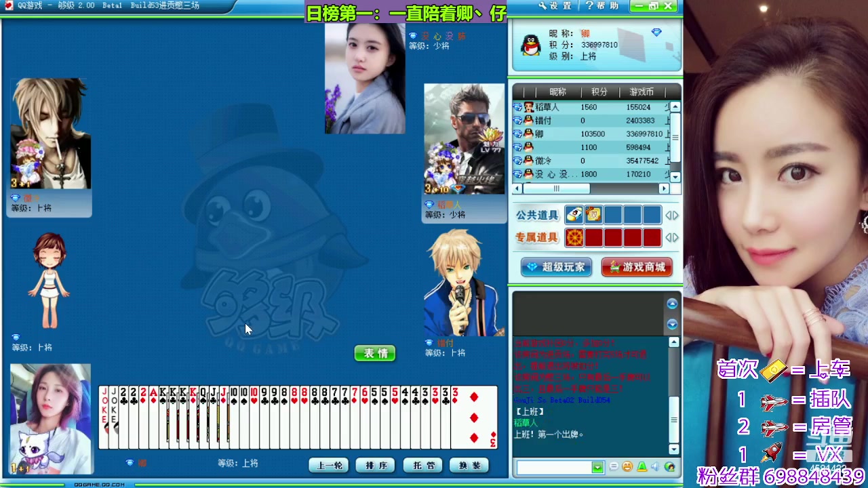Select player 微冷 in the player list
Screen dimensions: 868x488
(591, 161)
